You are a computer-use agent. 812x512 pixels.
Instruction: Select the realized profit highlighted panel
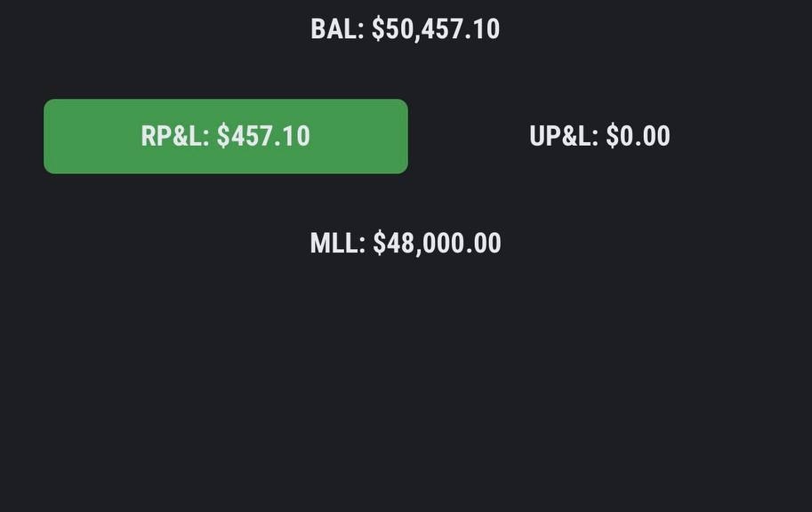coord(226,136)
